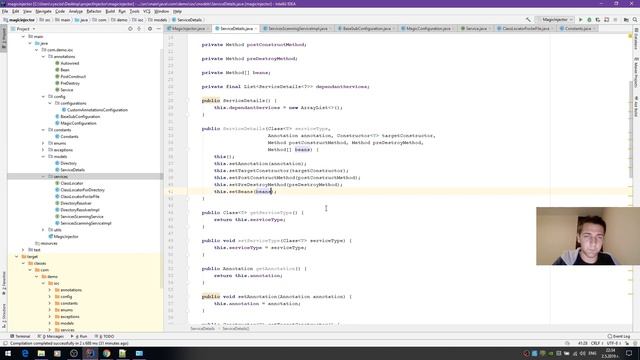This screenshot has width=640, height=360.
Task: Open the File menu
Action: tap(5, 11)
